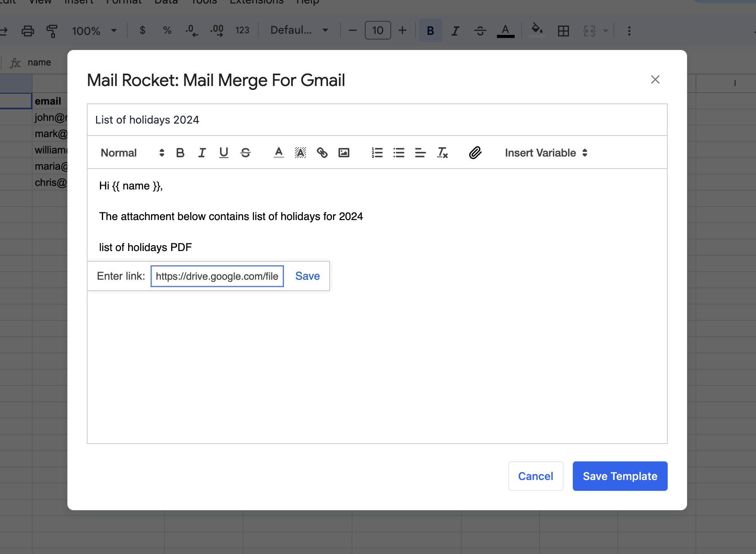
Task: Toggle bold in email editor
Action: 180,153
